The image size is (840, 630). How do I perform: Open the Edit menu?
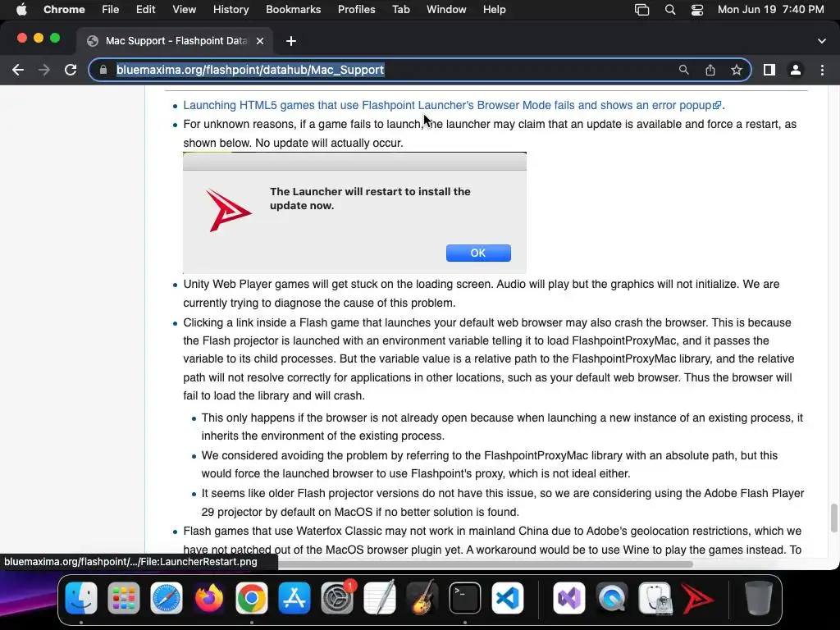(145, 10)
